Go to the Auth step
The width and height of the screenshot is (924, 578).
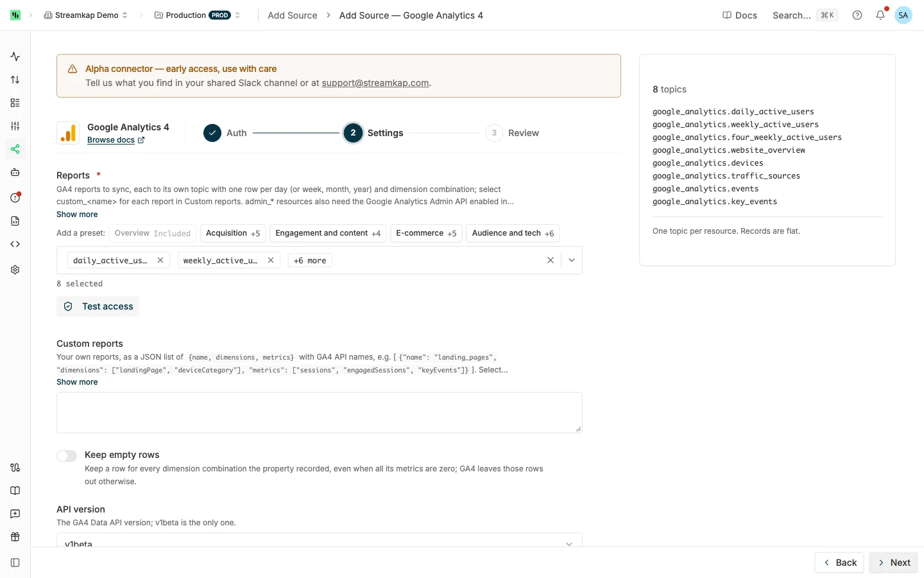(x=225, y=133)
